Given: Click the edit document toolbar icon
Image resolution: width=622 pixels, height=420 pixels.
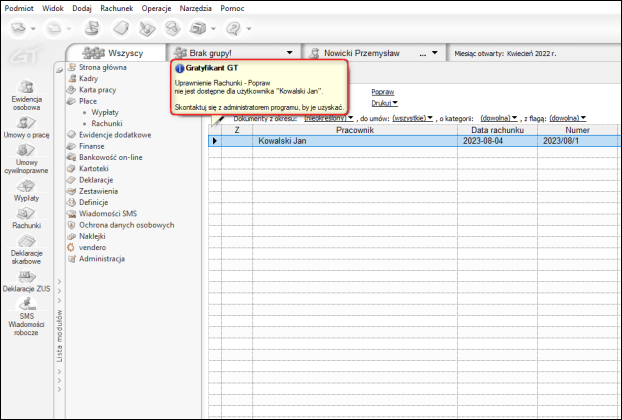Looking at the screenshot, I should coord(147,29).
